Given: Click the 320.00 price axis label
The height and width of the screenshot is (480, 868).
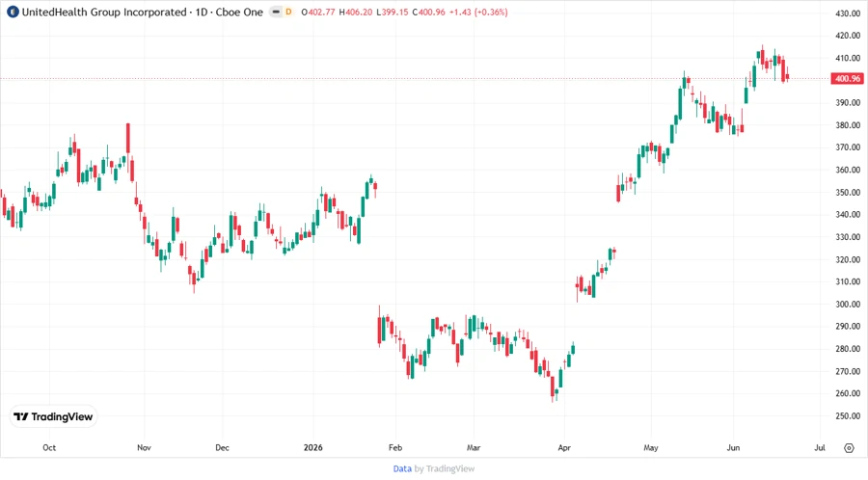Looking at the screenshot, I should pos(848,259).
